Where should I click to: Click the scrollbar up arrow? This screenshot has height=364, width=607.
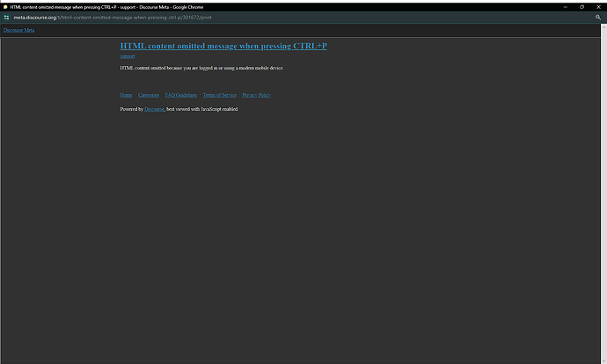603,26
